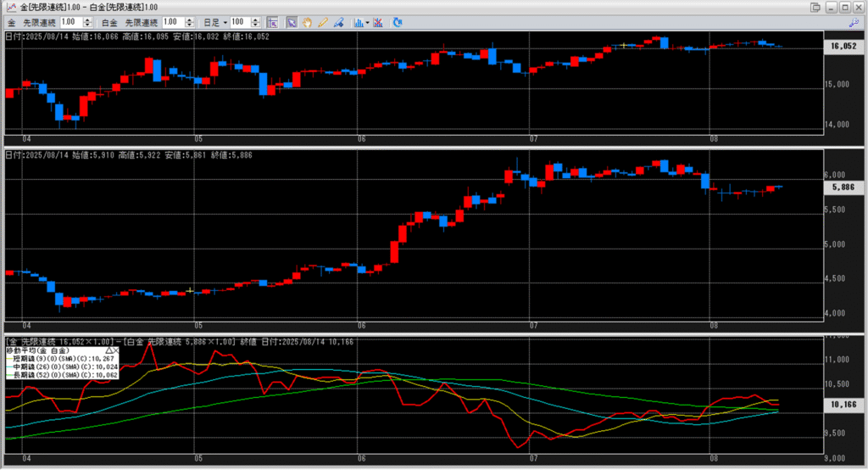Click the window pop-out icon in title bar

[815, 7]
